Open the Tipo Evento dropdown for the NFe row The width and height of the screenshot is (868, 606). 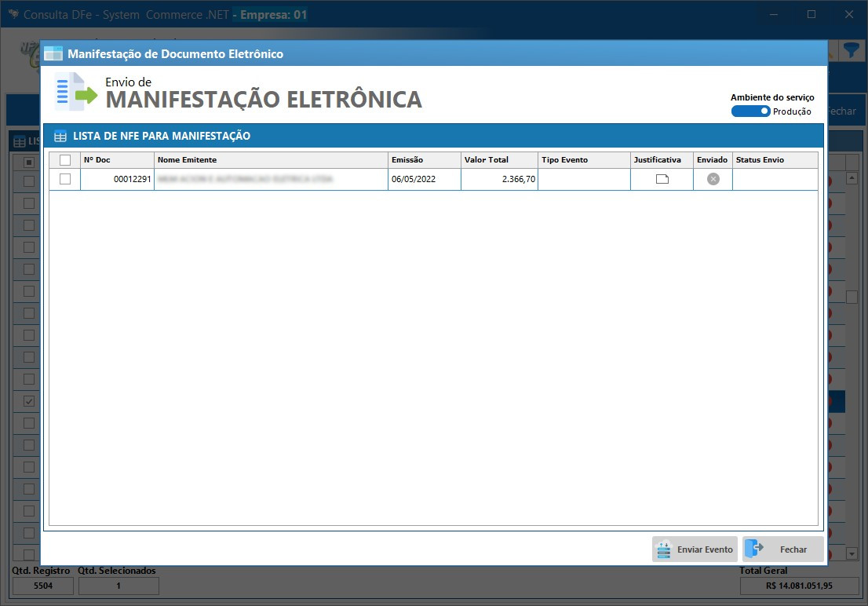[x=582, y=179]
